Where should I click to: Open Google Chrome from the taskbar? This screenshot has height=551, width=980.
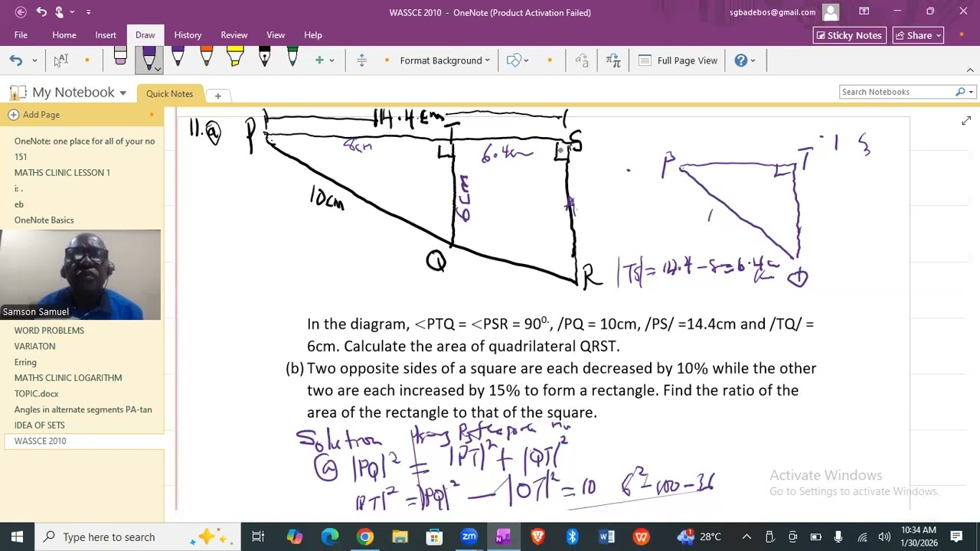365,537
